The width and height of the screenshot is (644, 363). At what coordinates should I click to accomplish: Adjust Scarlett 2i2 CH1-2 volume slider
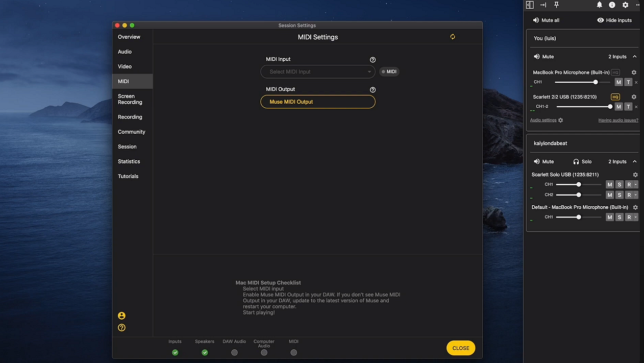point(584,107)
